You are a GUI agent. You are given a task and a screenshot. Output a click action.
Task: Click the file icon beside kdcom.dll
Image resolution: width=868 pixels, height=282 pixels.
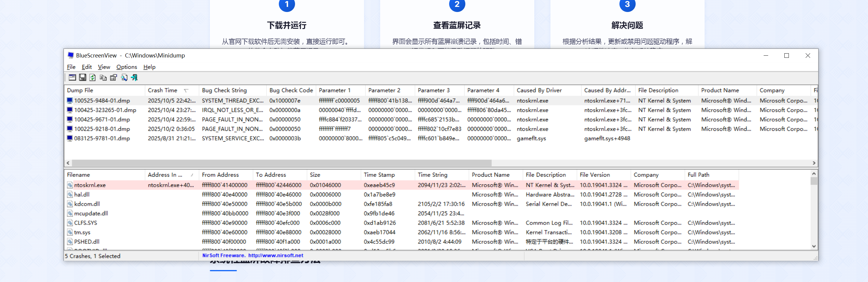click(70, 204)
